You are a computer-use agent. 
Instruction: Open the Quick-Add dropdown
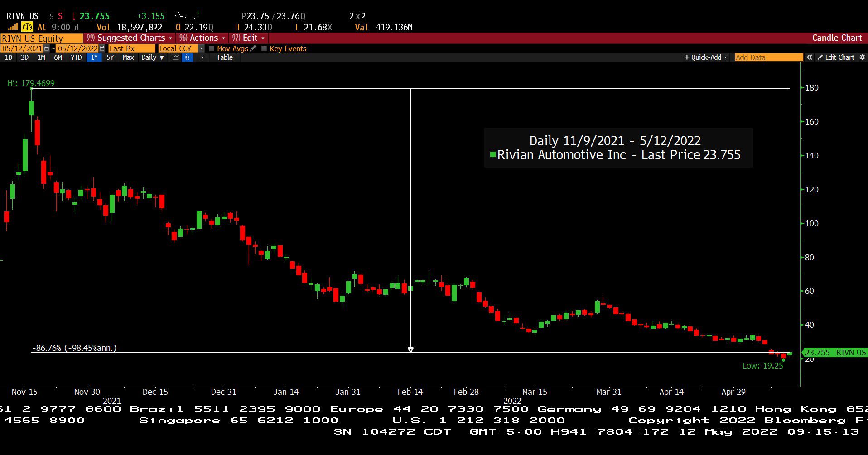[x=705, y=57]
